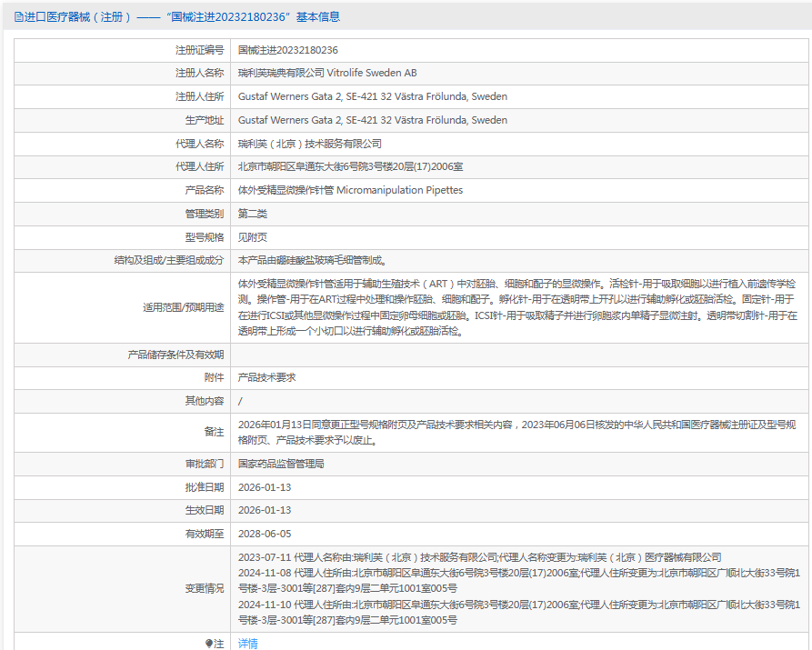Screen dimensions: 812x650
Task: Select product name Micromanipulation Pipettes
Action: coord(400,190)
